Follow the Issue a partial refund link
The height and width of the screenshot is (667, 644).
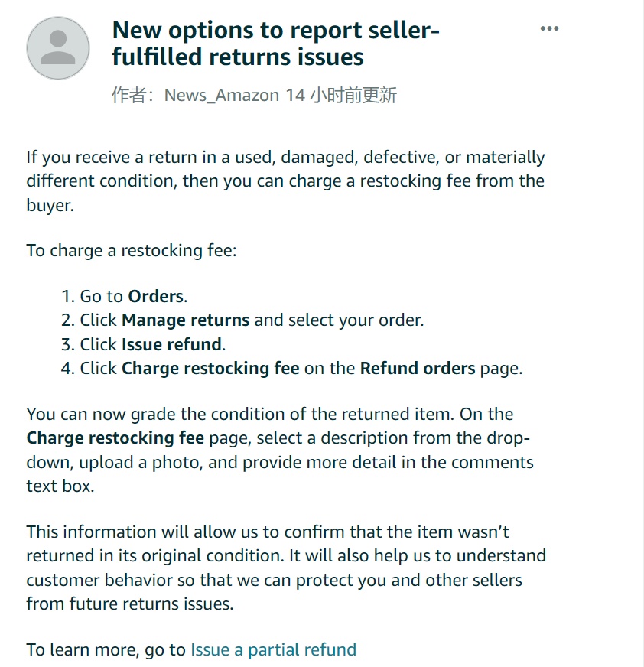point(274,650)
